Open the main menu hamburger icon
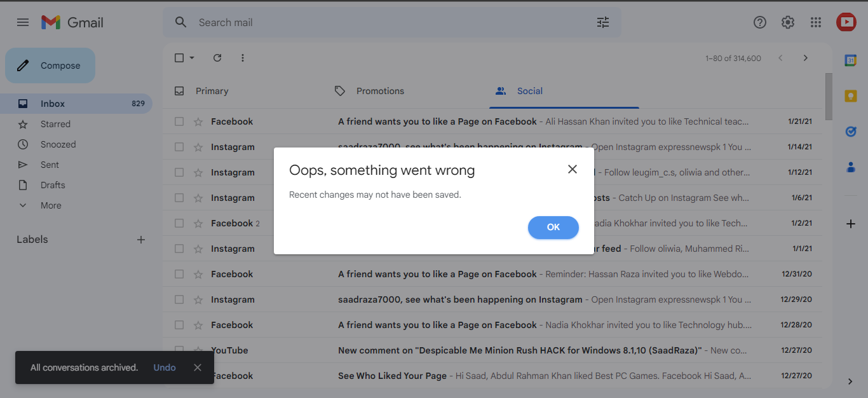868x398 pixels. (23, 22)
